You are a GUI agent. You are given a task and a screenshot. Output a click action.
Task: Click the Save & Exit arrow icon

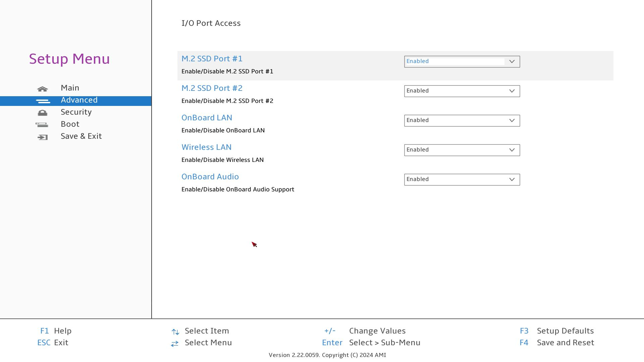click(43, 137)
